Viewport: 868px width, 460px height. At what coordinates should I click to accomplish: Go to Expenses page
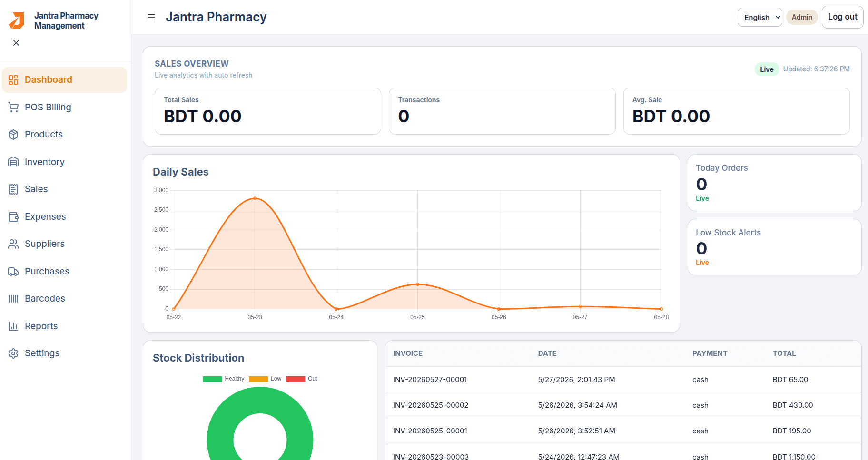(65, 217)
